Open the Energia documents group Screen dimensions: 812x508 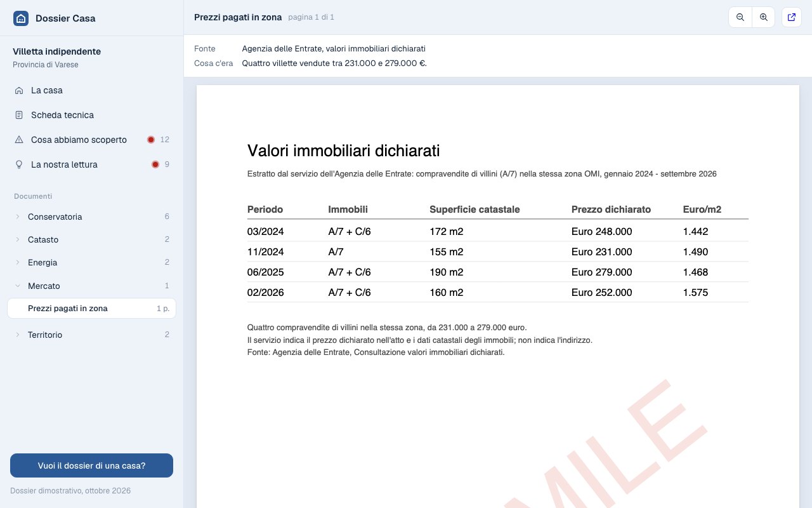(x=91, y=262)
